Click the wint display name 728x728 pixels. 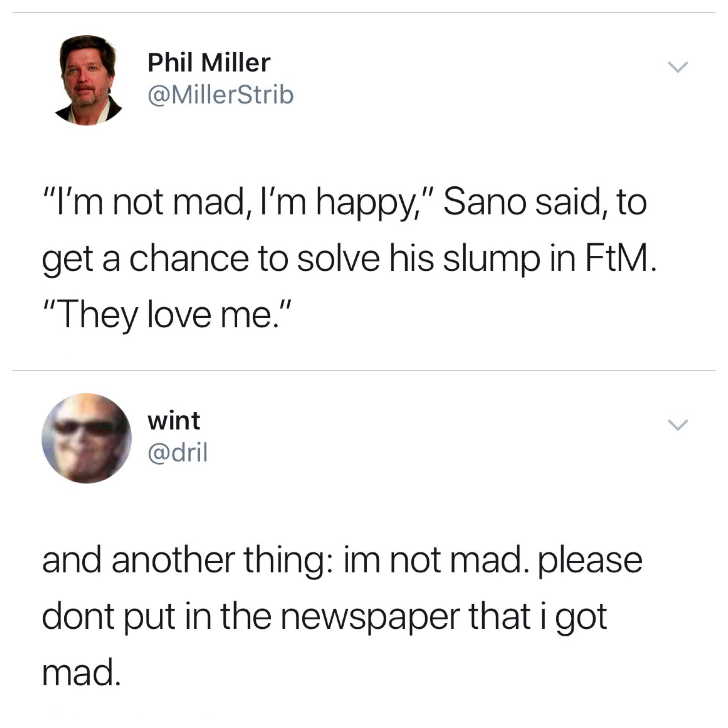click(x=174, y=420)
